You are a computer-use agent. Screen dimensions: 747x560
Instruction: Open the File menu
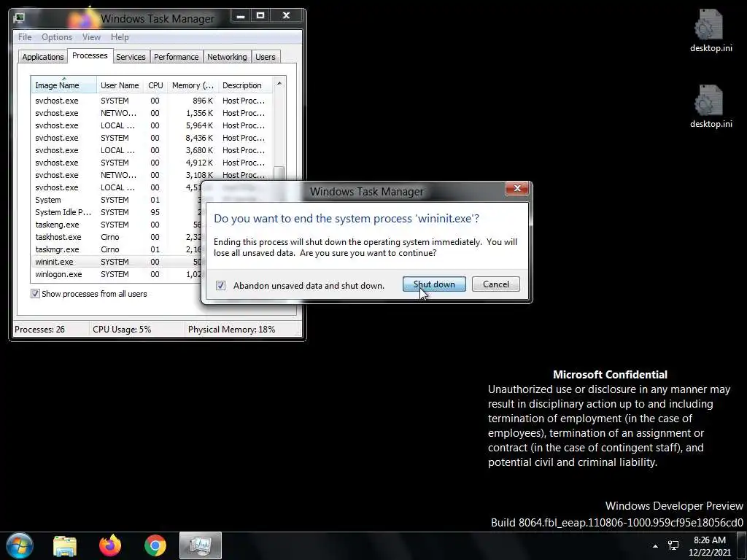click(25, 37)
